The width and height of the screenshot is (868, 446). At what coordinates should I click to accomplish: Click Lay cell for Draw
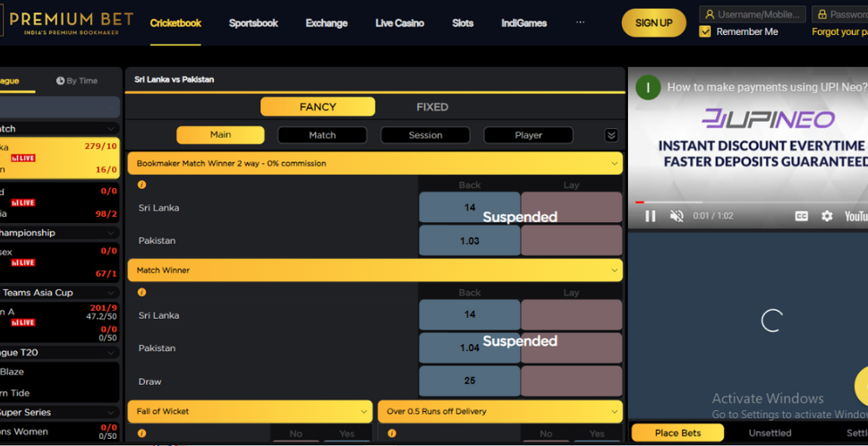tap(571, 382)
